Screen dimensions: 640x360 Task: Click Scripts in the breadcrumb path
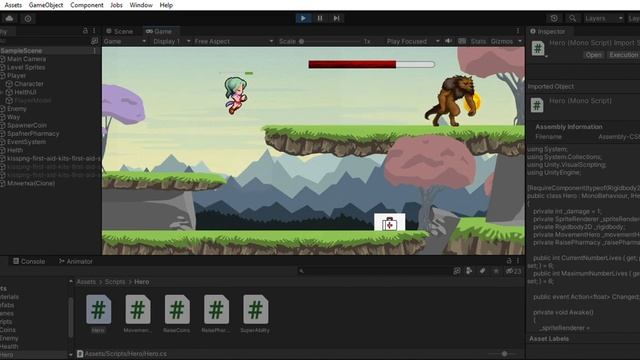click(x=115, y=282)
